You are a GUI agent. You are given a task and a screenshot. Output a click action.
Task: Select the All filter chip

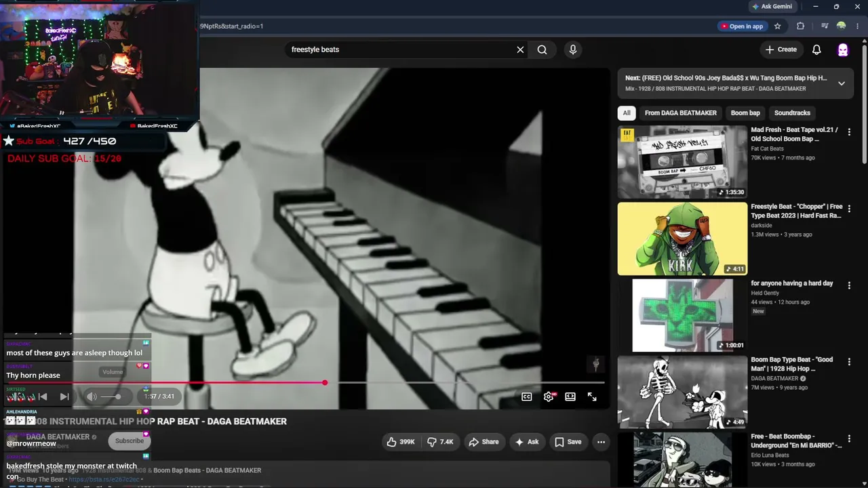click(627, 113)
